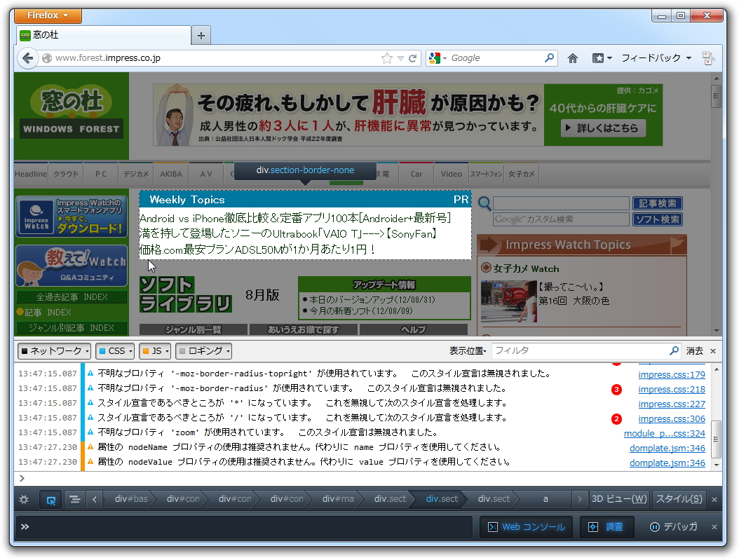
Task: Open the inspector settings gear icon
Action: pos(23,498)
